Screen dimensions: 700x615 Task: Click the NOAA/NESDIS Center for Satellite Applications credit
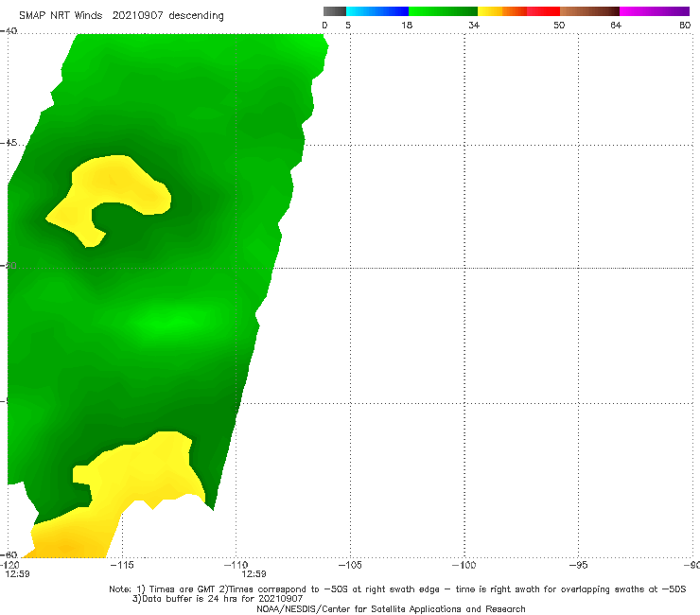(391, 608)
